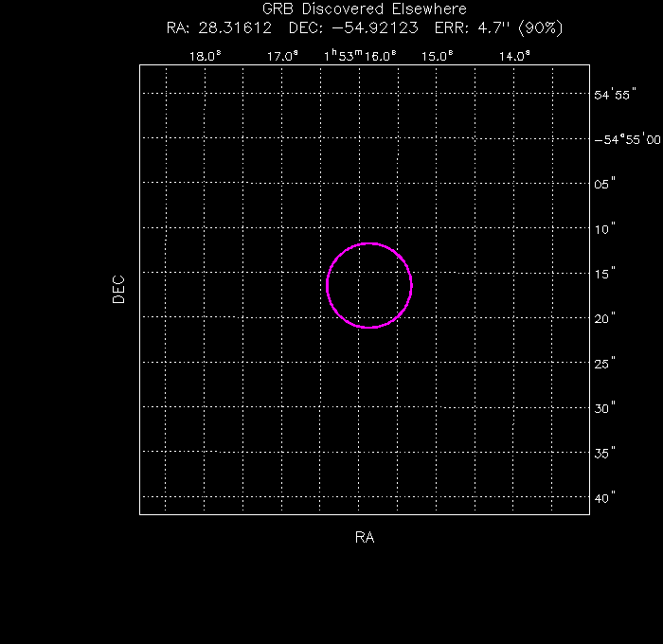Image resolution: width=663 pixels, height=644 pixels.
Task: Click the 30" declination tick label
Action: pyautogui.click(x=604, y=408)
